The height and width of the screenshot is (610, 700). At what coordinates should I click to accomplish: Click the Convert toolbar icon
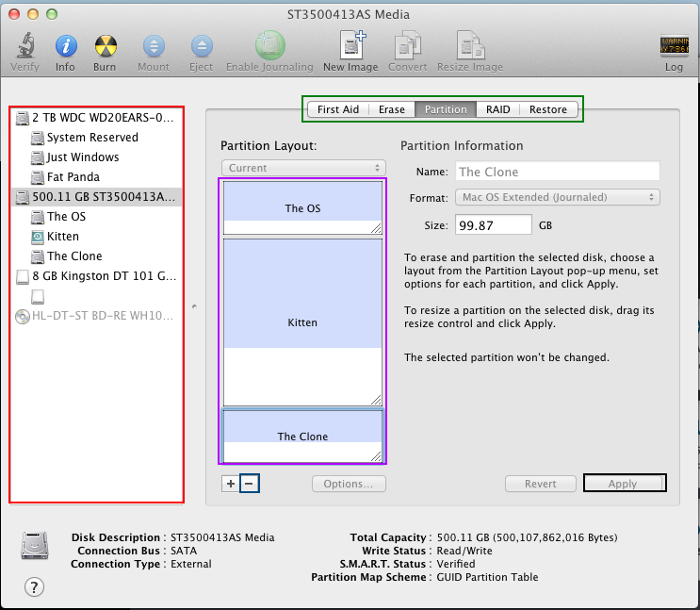point(407,44)
